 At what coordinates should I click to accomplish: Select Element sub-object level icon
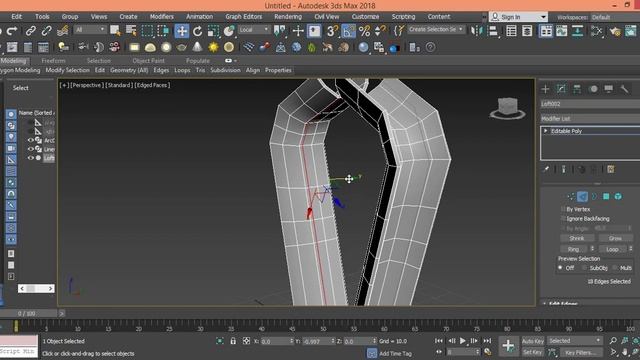coord(618,197)
